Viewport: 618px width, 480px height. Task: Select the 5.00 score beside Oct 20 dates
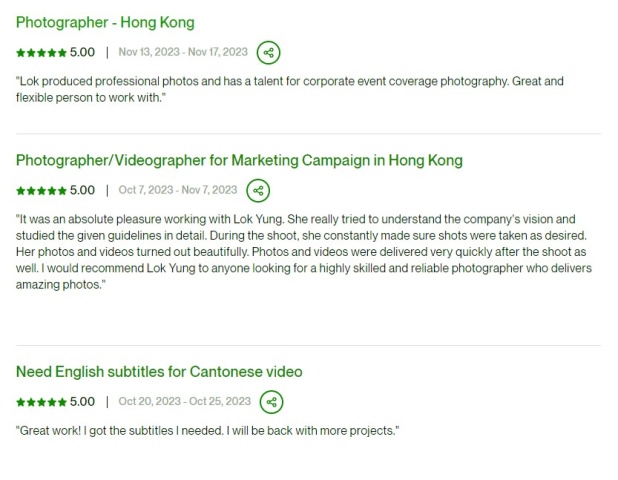82,402
